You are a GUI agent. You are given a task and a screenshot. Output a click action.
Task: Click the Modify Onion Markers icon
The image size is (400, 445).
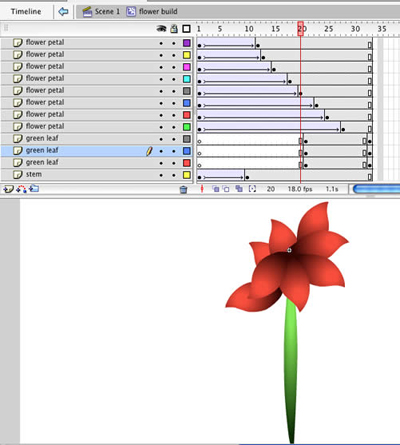(x=253, y=189)
